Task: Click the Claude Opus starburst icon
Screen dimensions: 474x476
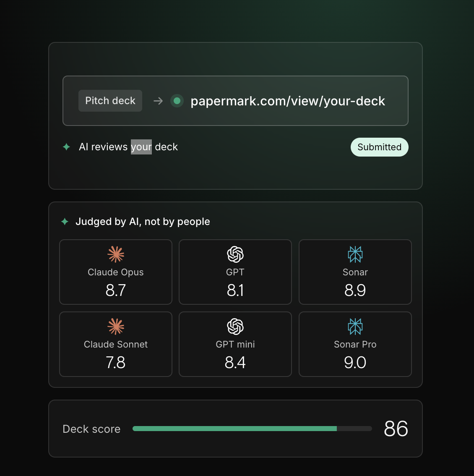Action: click(x=116, y=254)
